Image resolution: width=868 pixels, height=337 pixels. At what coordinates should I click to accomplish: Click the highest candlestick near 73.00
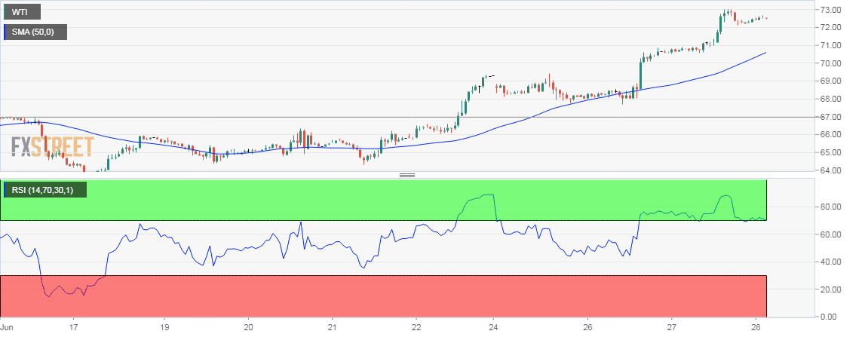(725, 14)
